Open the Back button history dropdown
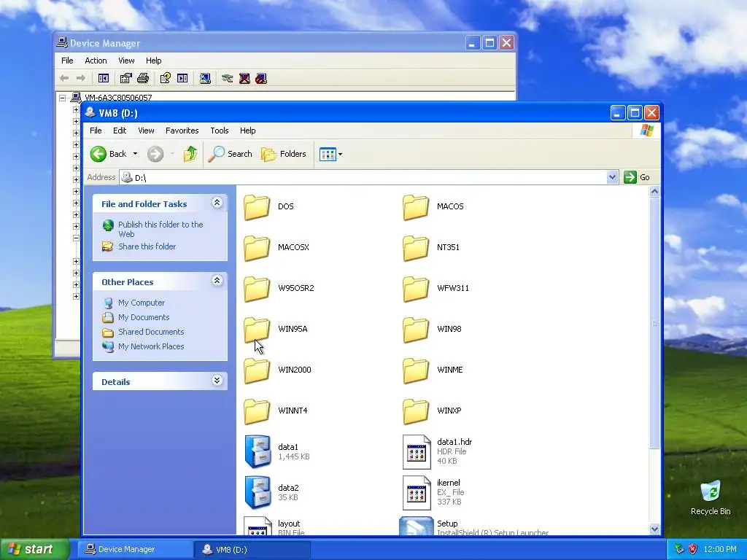The width and height of the screenshot is (747, 560). [135, 154]
